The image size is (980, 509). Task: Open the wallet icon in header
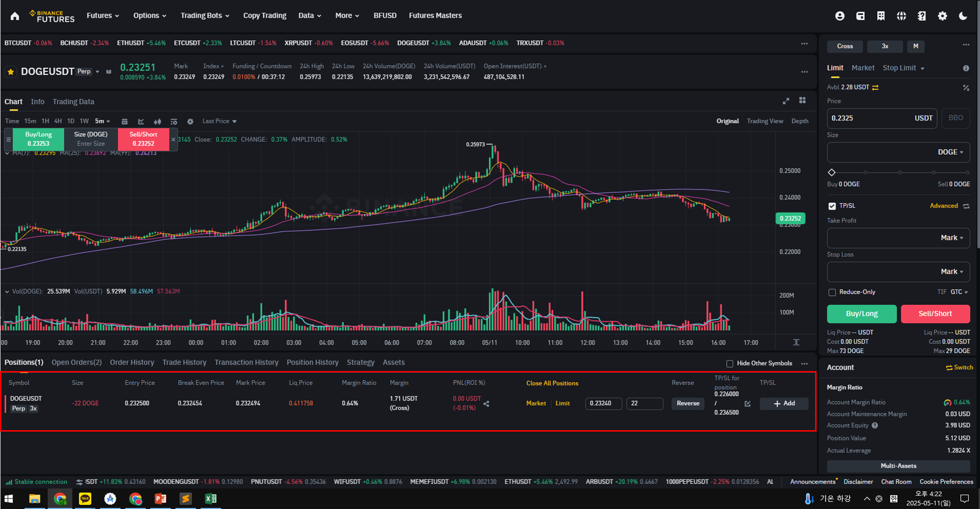click(x=860, y=16)
